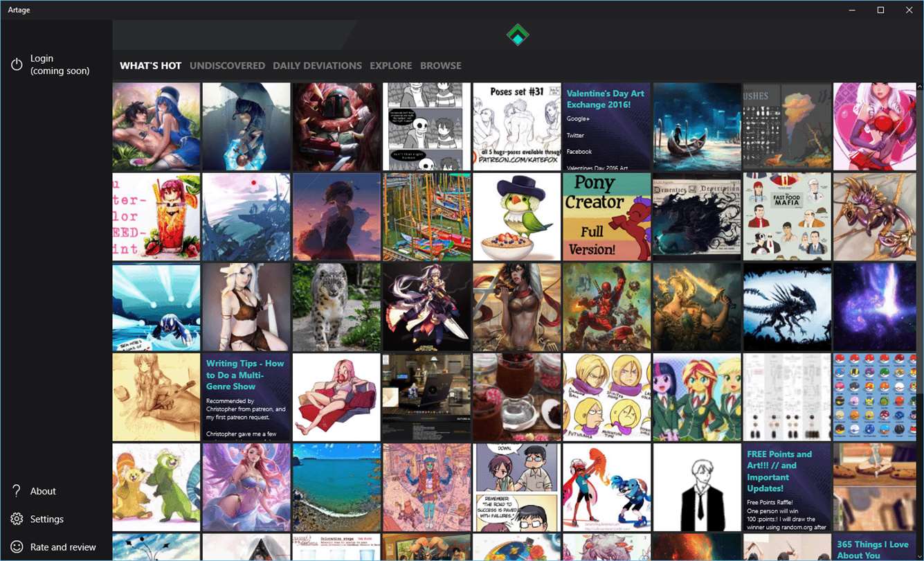Open the black alien creature silhouette thumbnail
The width and height of the screenshot is (924, 561).
pyautogui.click(x=787, y=307)
